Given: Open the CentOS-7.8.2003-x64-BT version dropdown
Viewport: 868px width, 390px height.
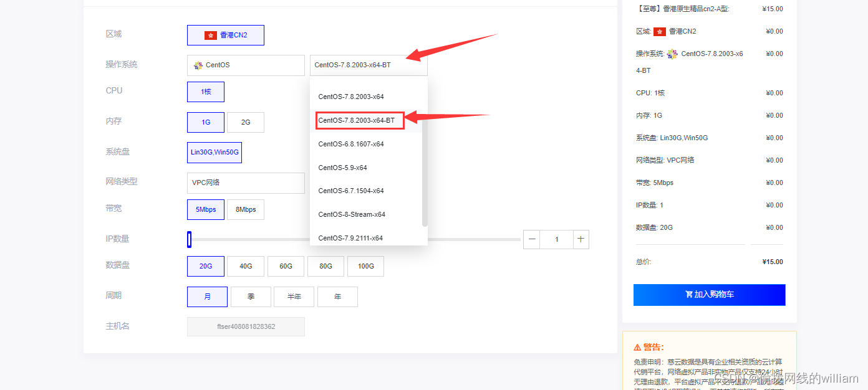Looking at the screenshot, I should (369, 65).
